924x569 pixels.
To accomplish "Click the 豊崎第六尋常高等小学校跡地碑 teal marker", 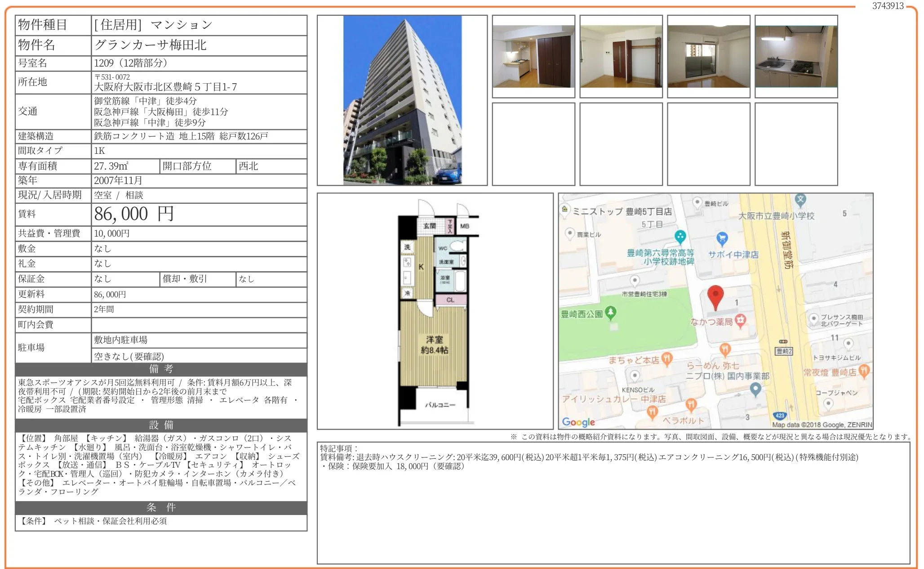I will tap(680, 236).
